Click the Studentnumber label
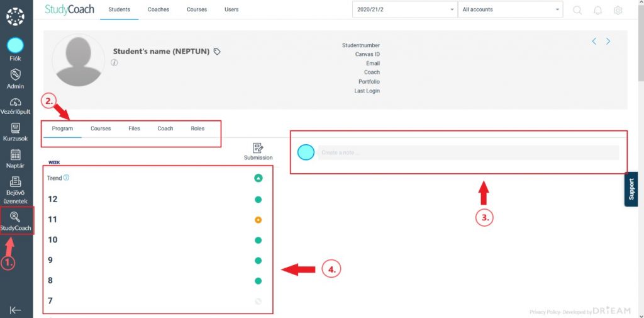The width and height of the screenshot is (644, 318). [361, 45]
